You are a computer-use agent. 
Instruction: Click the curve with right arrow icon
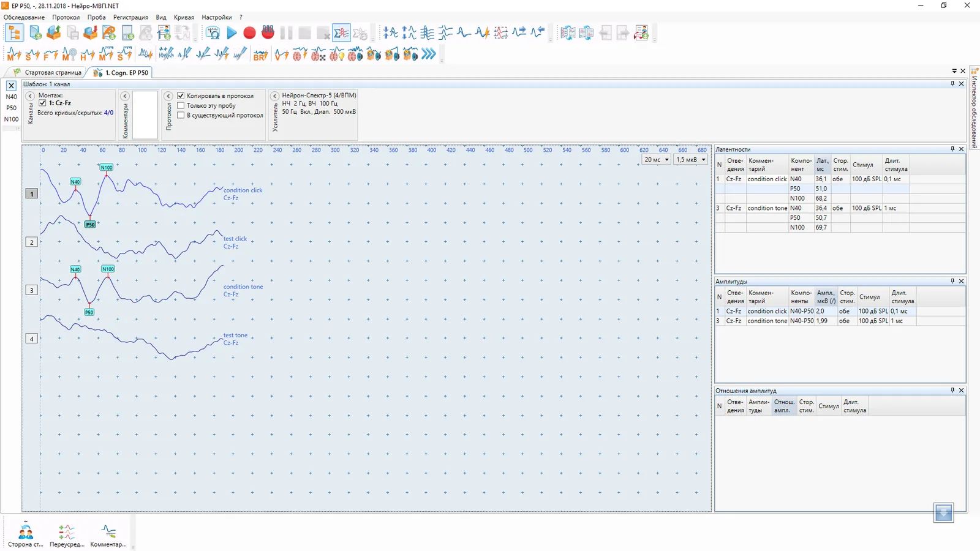[519, 32]
